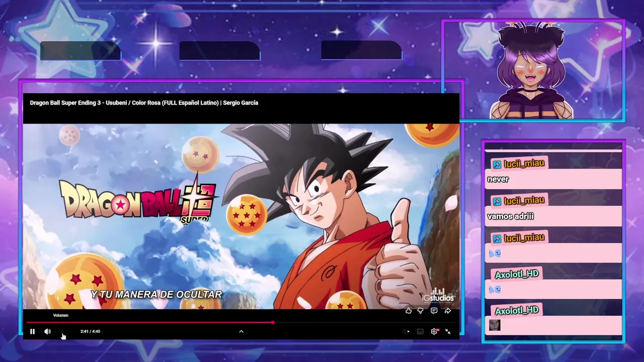Image resolution: width=644 pixels, height=362 pixels.
Task: Mute the video with the speaker icon
Action: (x=47, y=331)
